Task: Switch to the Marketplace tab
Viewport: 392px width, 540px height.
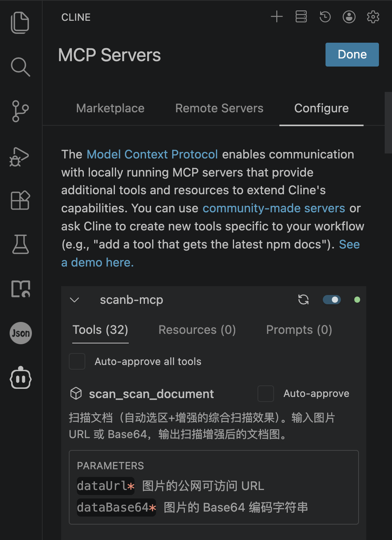Action: click(x=110, y=108)
